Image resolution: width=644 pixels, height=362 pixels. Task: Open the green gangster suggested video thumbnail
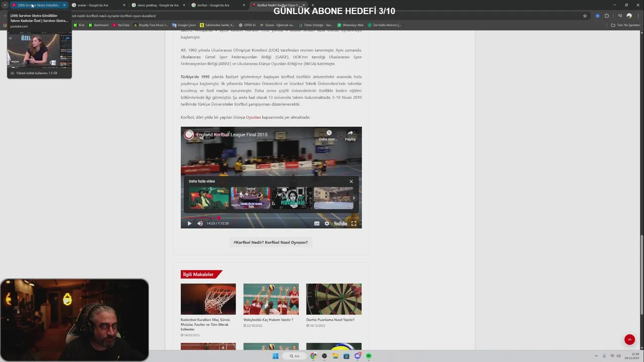pos(208,198)
